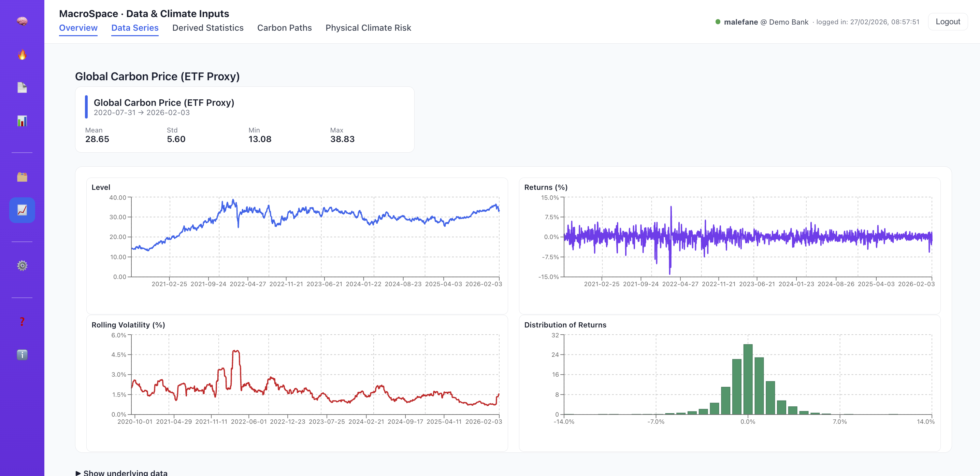Click the line chart sidebar icon

[22, 210]
